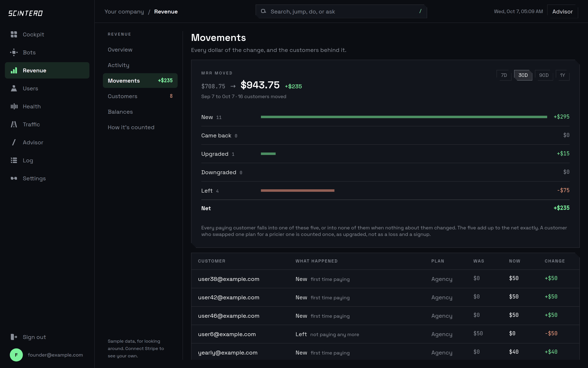
Task: Click the slash shortcut hint in search bar
Action: point(420,11)
